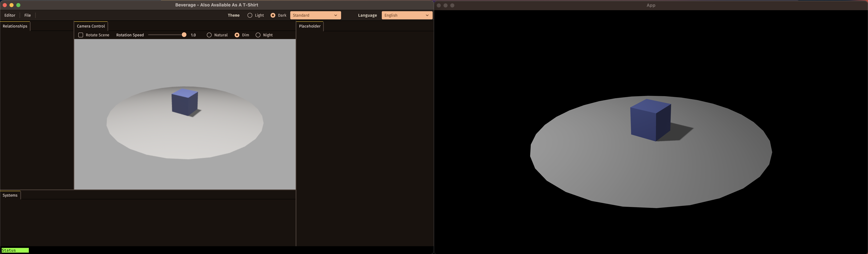
Task: Switch to the Placeholder tab
Action: 310,26
